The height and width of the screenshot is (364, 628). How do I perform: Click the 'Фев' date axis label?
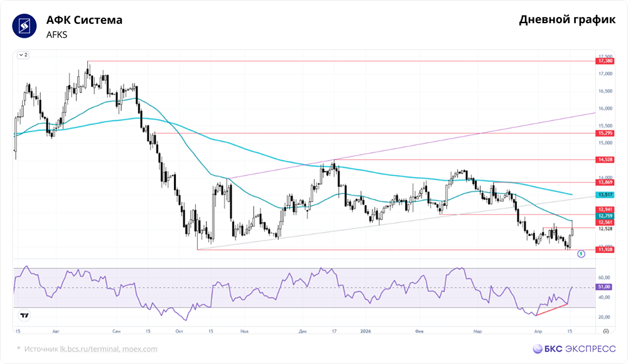coord(420,331)
